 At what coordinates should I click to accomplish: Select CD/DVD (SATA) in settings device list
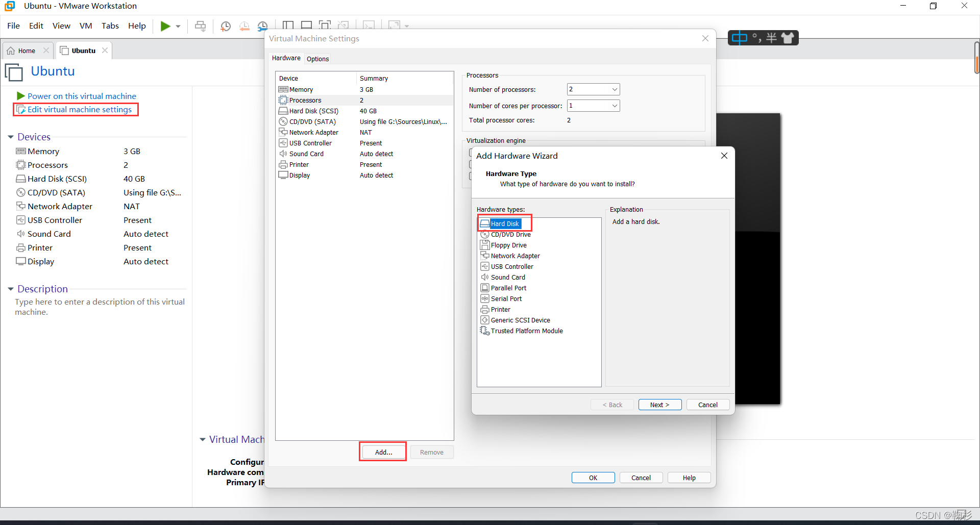[364, 121]
